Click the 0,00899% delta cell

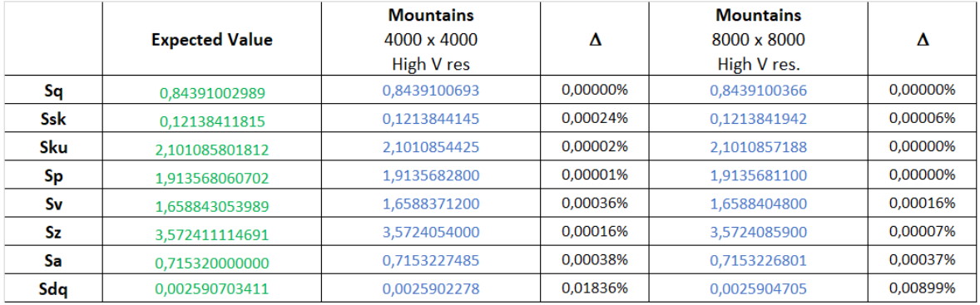click(922, 288)
